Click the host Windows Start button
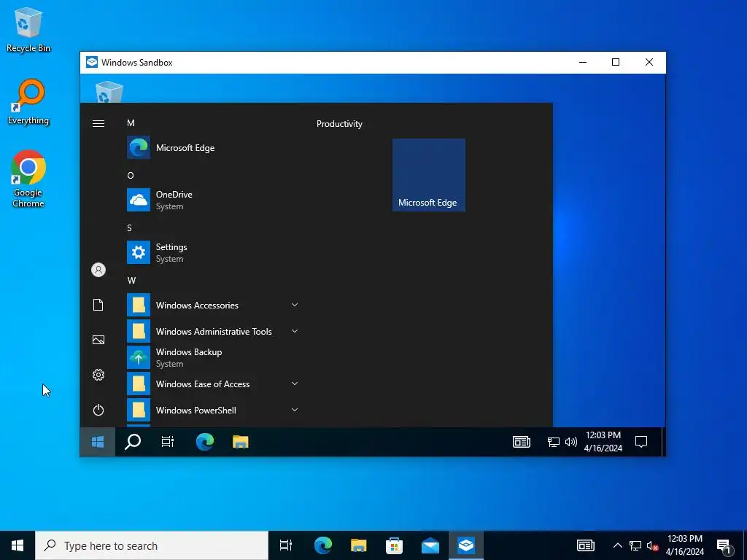The width and height of the screenshot is (747, 560). click(18, 545)
